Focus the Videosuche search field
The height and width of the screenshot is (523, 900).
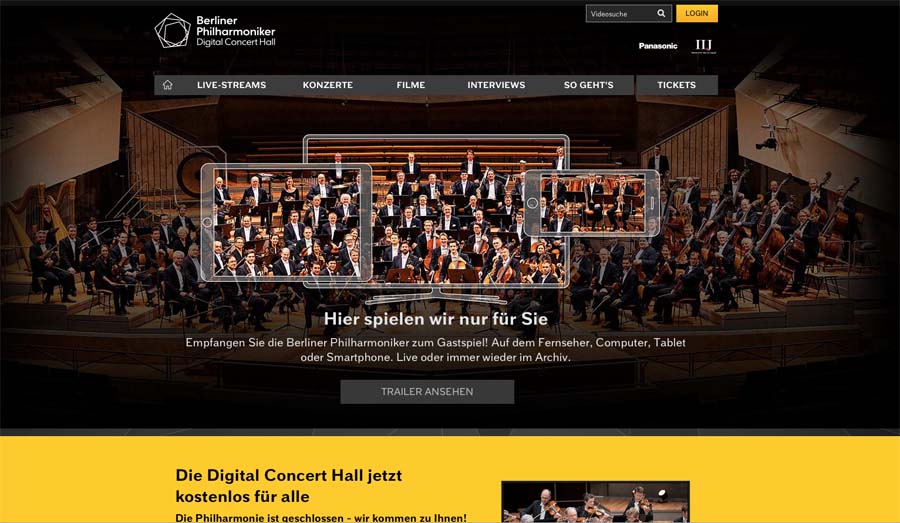tap(621, 13)
